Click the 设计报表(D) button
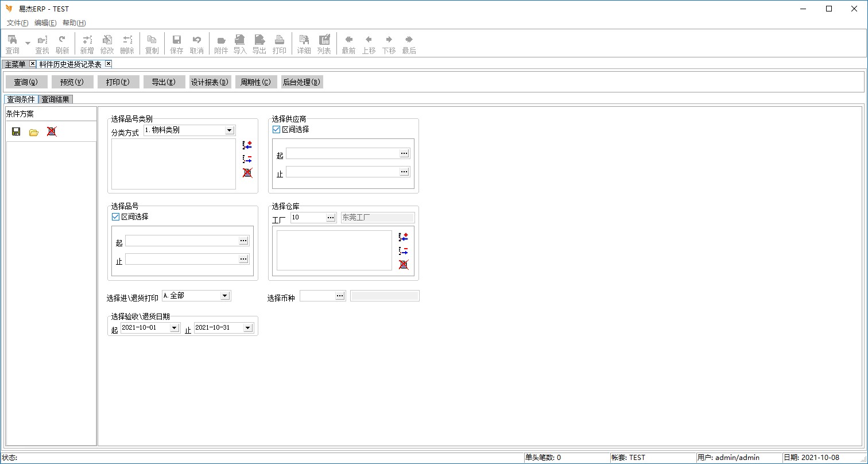 point(210,82)
